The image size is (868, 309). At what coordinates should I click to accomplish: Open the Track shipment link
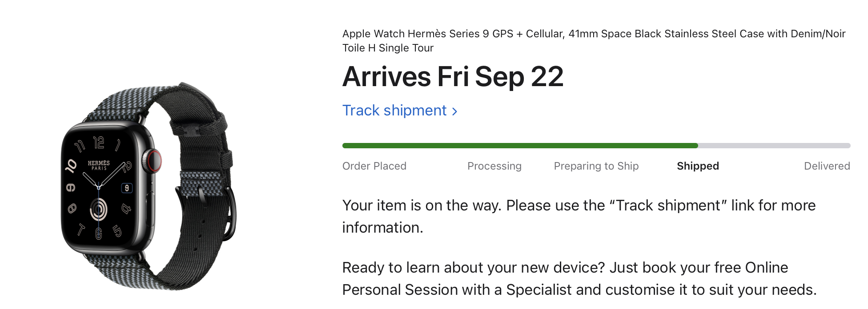pyautogui.click(x=399, y=111)
